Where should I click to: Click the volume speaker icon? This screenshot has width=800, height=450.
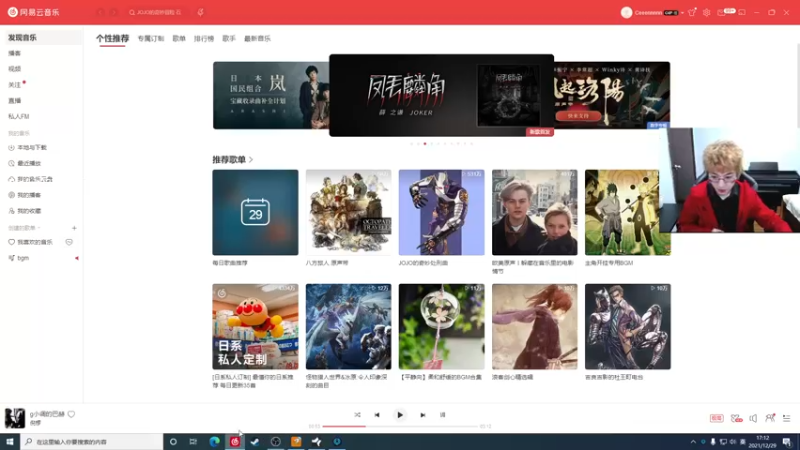point(753,418)
